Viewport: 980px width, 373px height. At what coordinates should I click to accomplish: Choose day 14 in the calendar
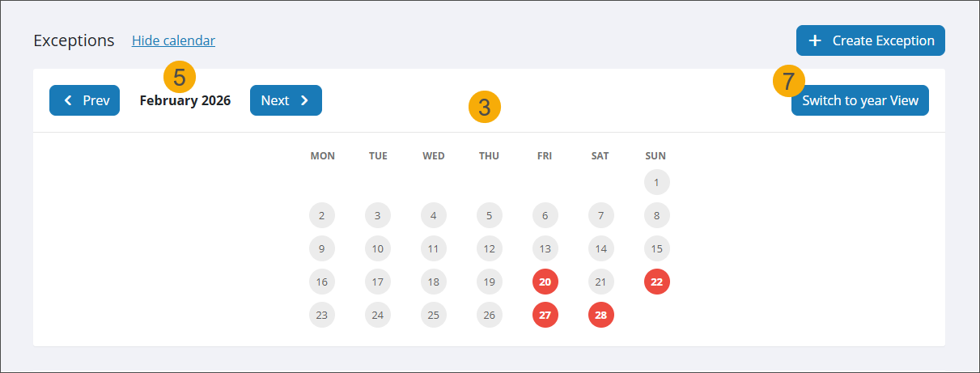click(x=600, y=248)
